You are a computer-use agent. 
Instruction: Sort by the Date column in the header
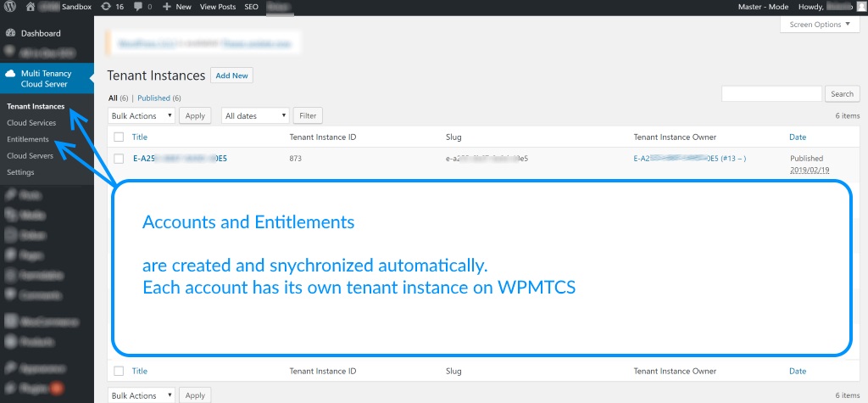click(798, 137)
